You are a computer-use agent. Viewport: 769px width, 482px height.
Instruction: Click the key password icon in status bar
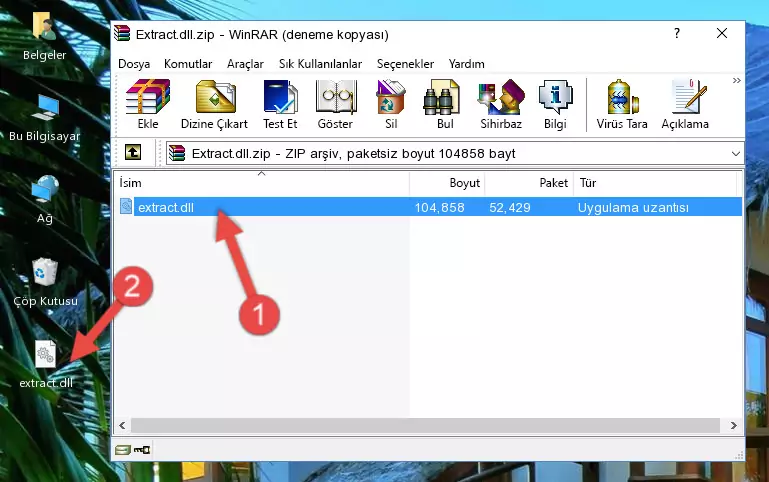(142, 449)
